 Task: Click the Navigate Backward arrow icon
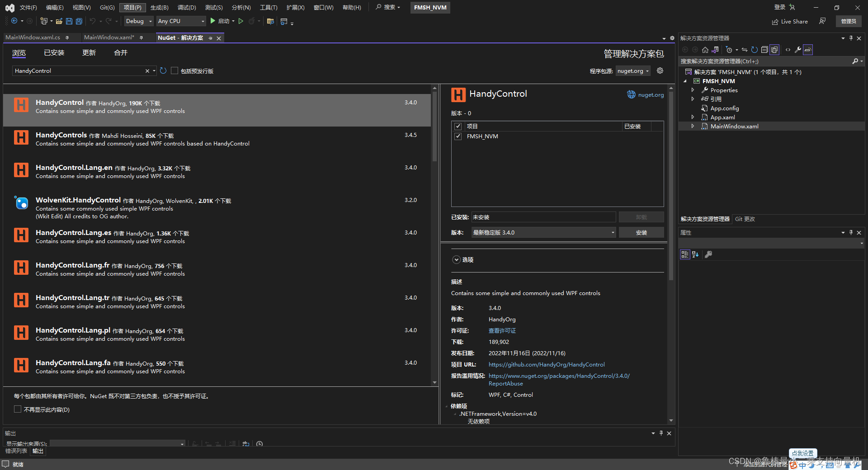pos(14,21)
